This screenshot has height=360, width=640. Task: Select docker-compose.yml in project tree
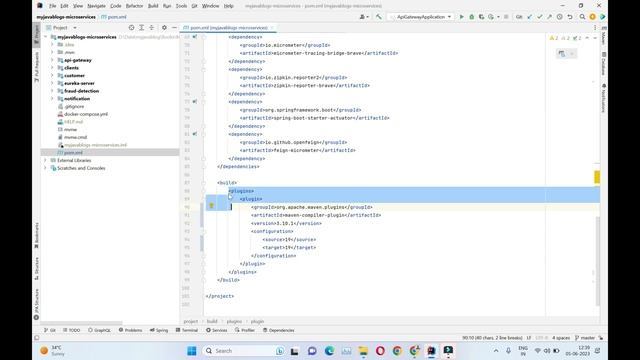coord(86,114)
